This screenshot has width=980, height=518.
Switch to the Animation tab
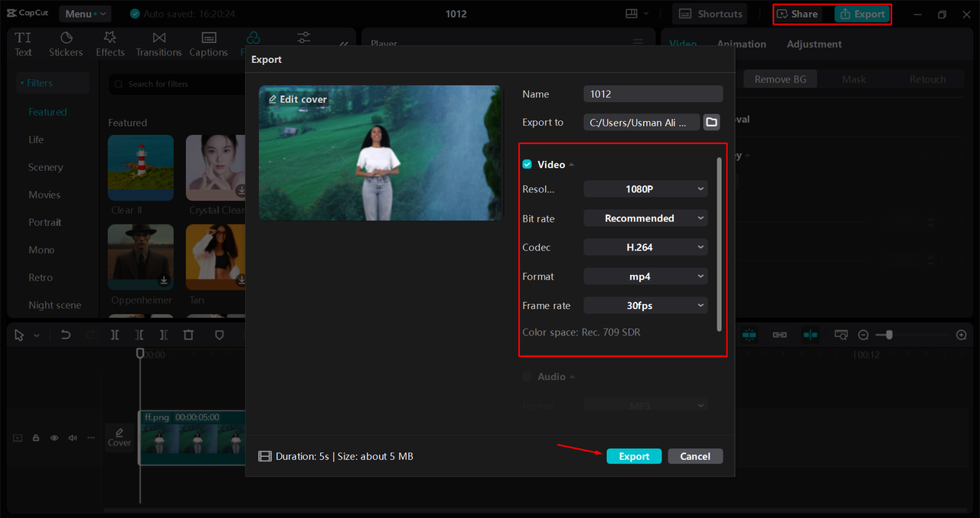pyautogui.click(x=741, y=44)
